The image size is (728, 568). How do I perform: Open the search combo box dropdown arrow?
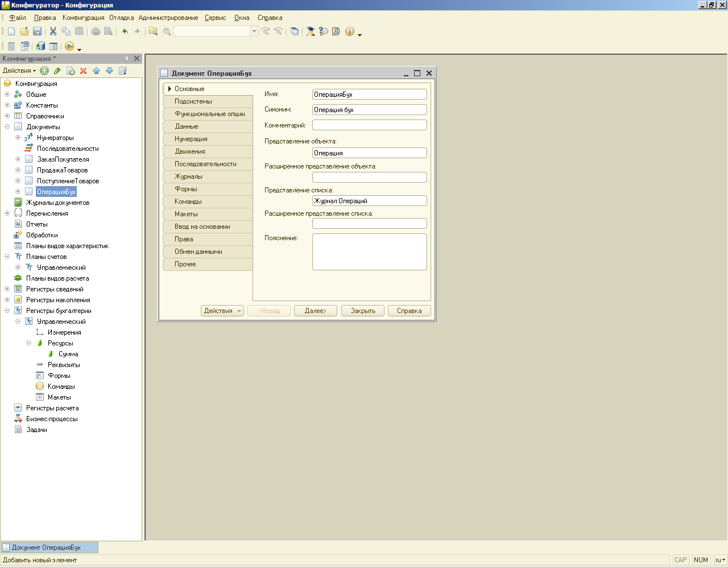click(x=254, y=31)
